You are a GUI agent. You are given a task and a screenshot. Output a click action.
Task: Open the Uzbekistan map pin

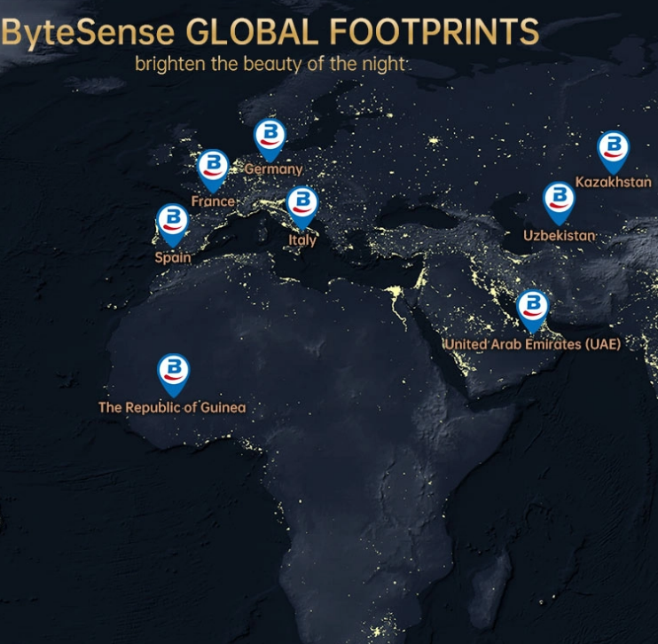click(559, 203)
